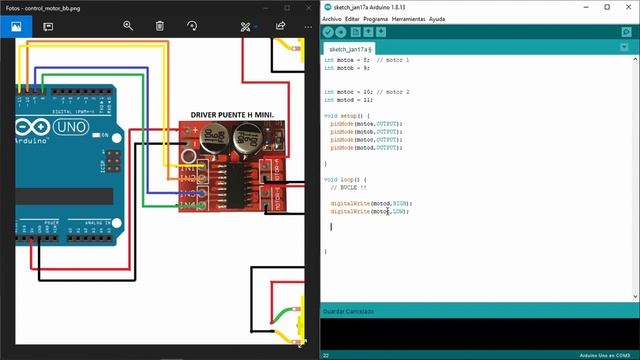Click 'DRIVER PUENTE H MINI.' label in image
Screen dimensions: 640x360
(232, 115)
